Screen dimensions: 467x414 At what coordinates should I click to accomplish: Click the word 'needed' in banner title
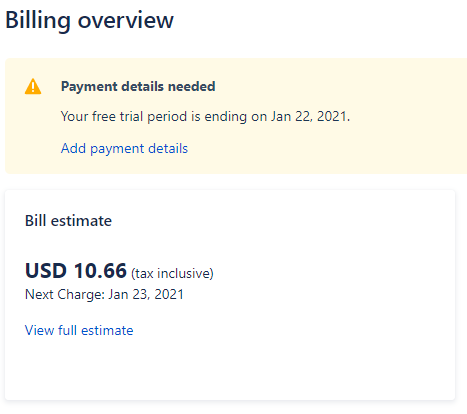coord(192,86)
